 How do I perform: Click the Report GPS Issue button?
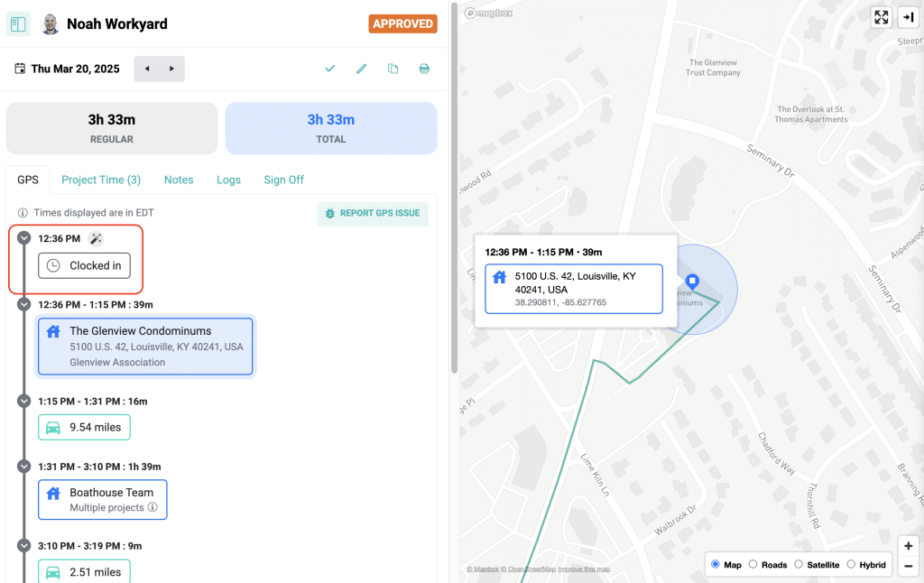pyautogui.click(x=373, y=213)
